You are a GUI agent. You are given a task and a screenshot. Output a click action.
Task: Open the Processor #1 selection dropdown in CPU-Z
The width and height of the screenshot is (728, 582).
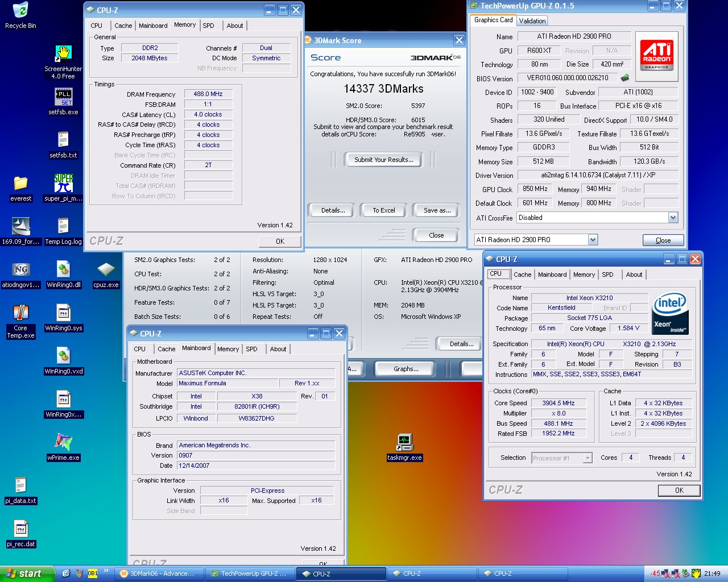click(x=588, y=458)
